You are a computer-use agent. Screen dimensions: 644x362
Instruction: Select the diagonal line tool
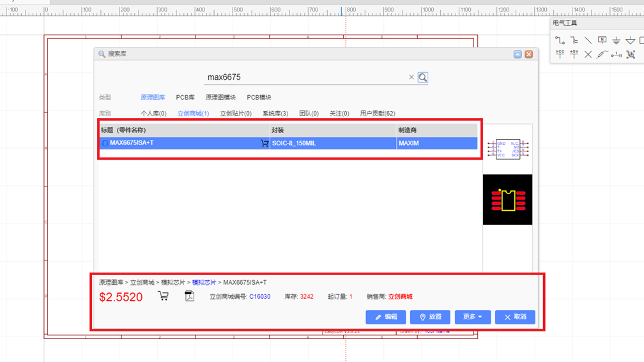coord(588,40)
